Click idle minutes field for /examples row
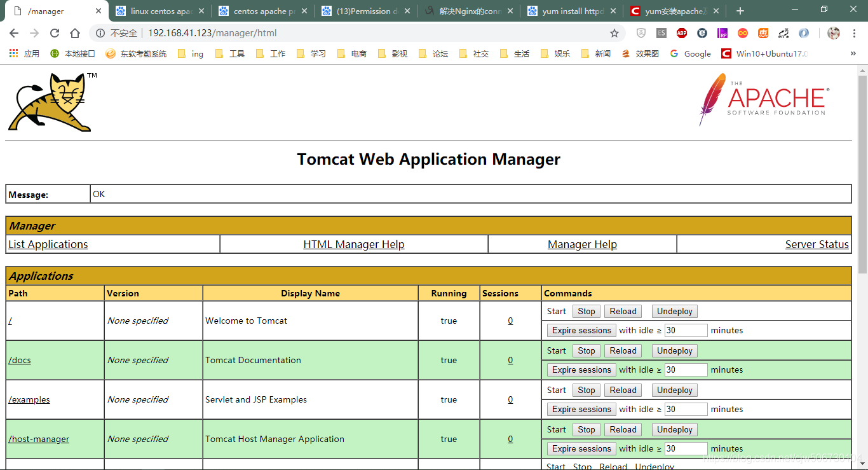This screenshot has width=868, height=470. [x=686, y=409]
